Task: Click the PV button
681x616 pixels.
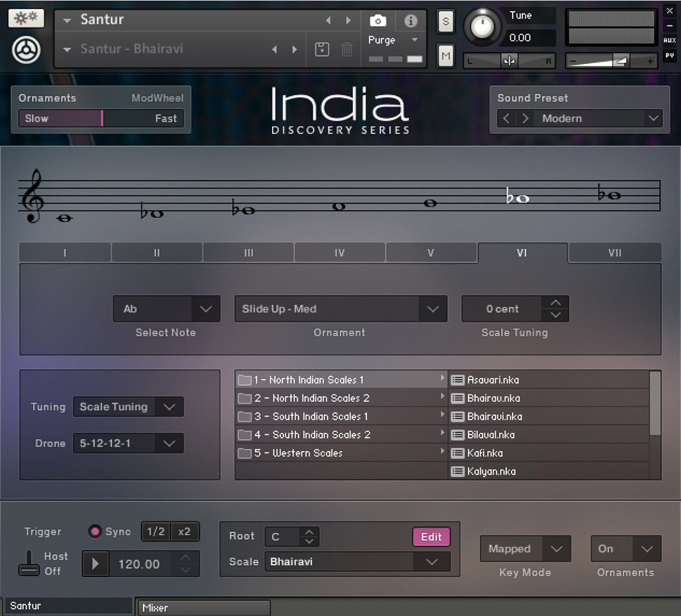Action: 669,55
